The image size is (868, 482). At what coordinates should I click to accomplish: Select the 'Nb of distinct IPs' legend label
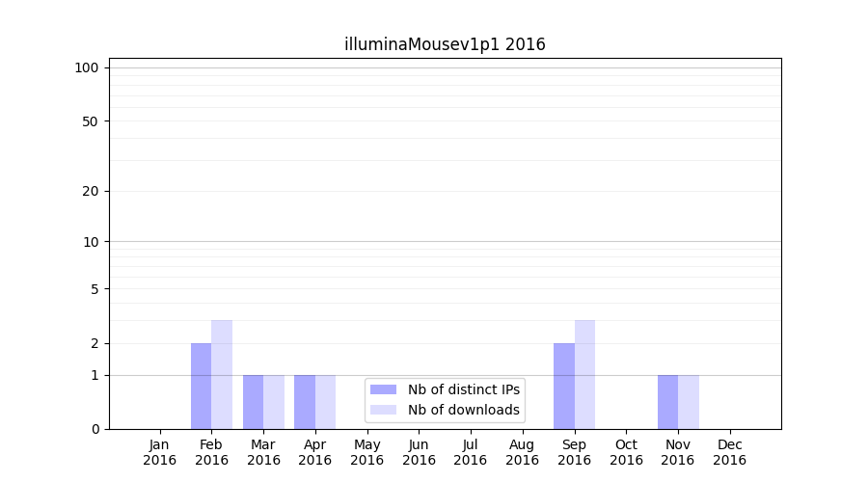(x=464, y=389)
